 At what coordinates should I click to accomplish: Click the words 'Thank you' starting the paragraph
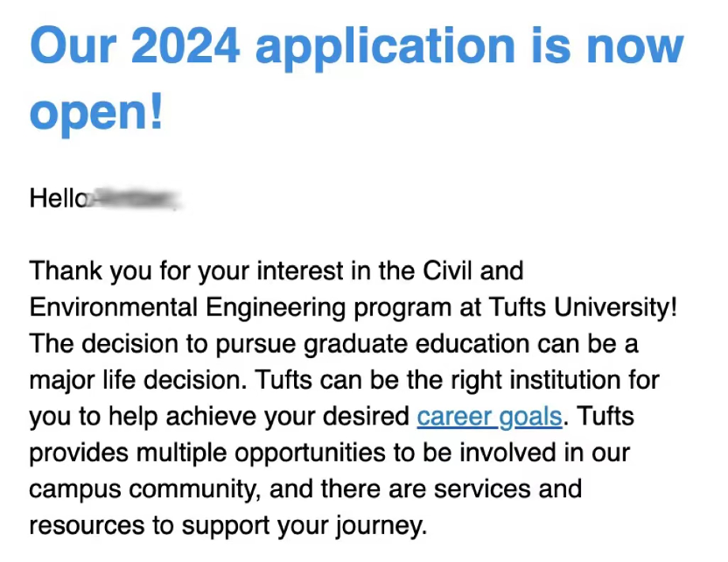pos(90,271)
